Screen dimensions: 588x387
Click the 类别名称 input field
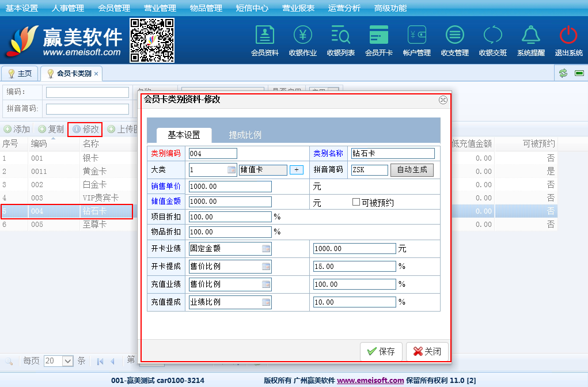click(x=393, y=153)
